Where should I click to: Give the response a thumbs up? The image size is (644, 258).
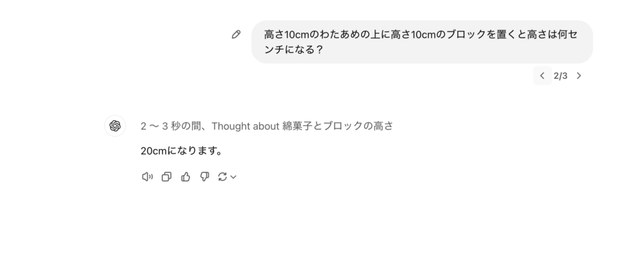186,177
